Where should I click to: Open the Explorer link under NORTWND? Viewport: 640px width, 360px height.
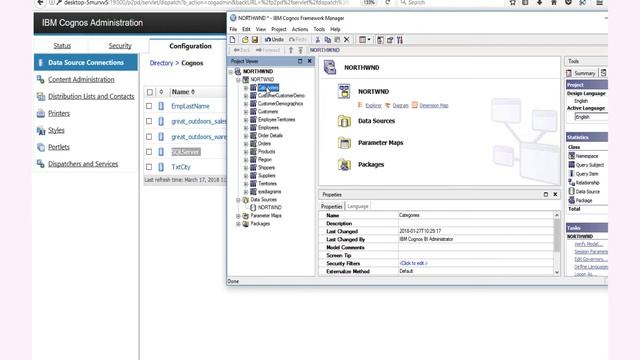pyautogui.click(x=373, y=105)
